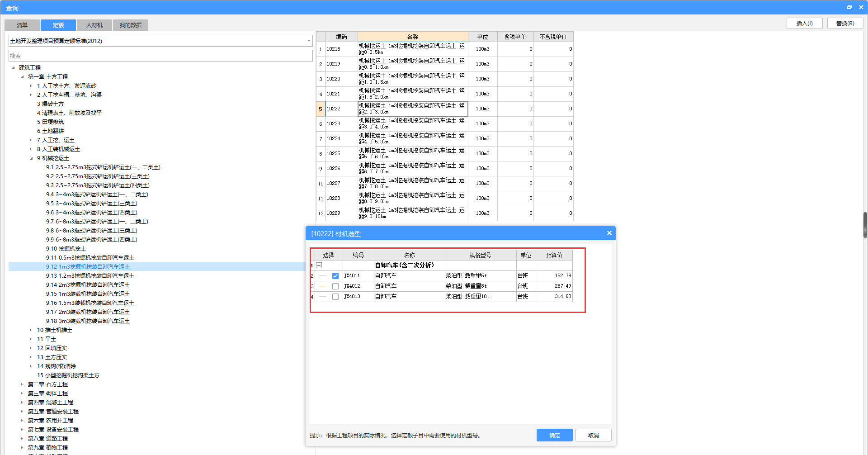Go to the 我的数据 tab
The height and width of the screenshot is (455, 868).
130,25
